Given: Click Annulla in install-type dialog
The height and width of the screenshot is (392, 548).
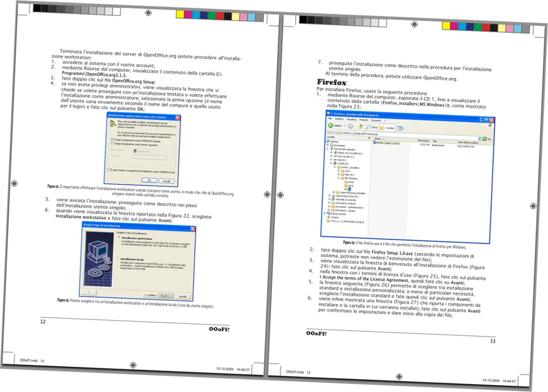Looking at the screenshot, I should [x=183, y=297].
